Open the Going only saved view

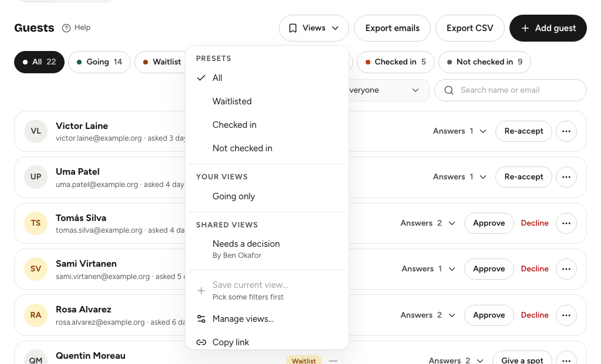click(x=267, y=196)
